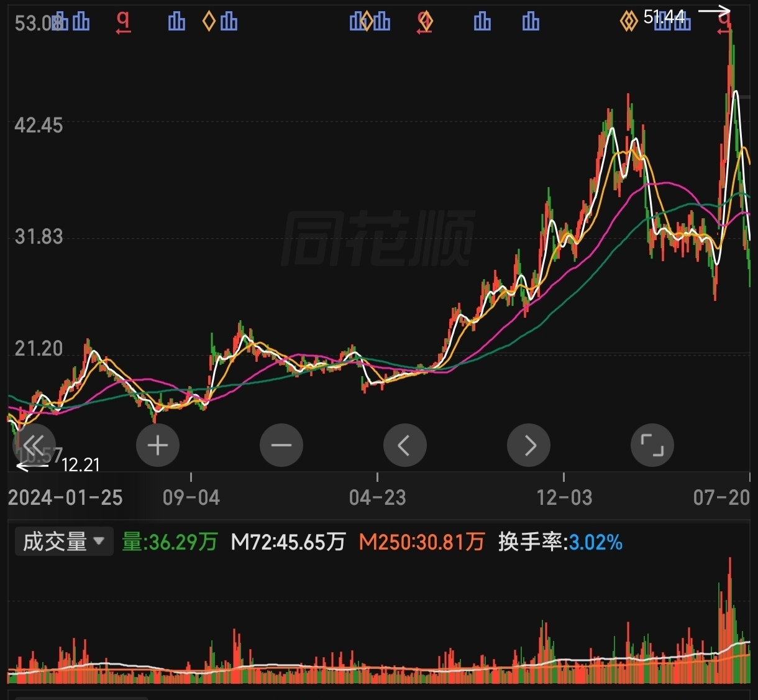Image resolution: width=758 pixels, height=700 pixels.
Task: Shift chart backward with left chevron button
Action: pos(405,445)
